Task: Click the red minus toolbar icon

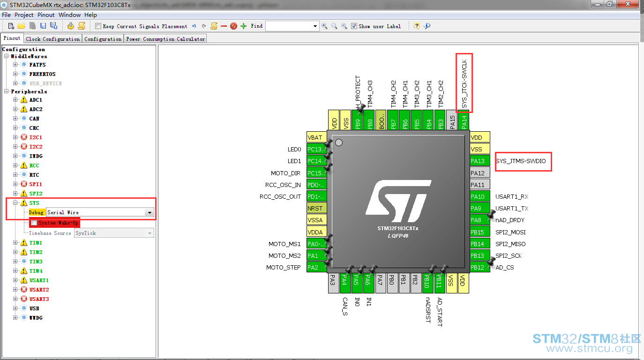Action: [224, 26]
